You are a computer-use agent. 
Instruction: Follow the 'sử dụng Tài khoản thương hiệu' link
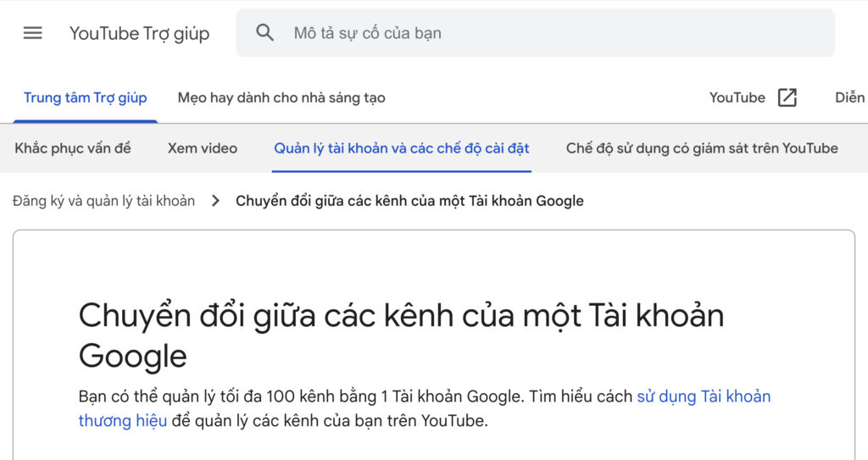[x=703, y=396]
